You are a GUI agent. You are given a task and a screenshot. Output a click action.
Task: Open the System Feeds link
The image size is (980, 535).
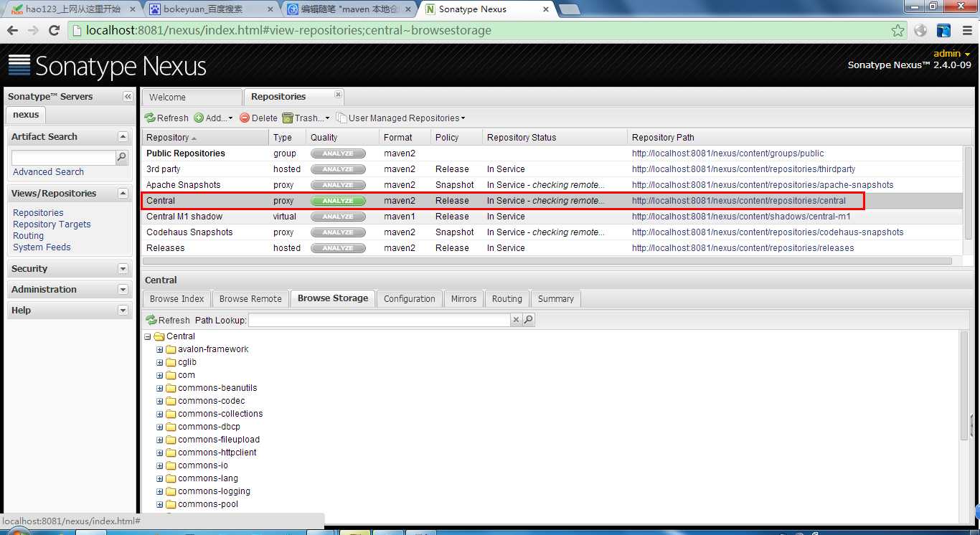click(x=42, y=247)
